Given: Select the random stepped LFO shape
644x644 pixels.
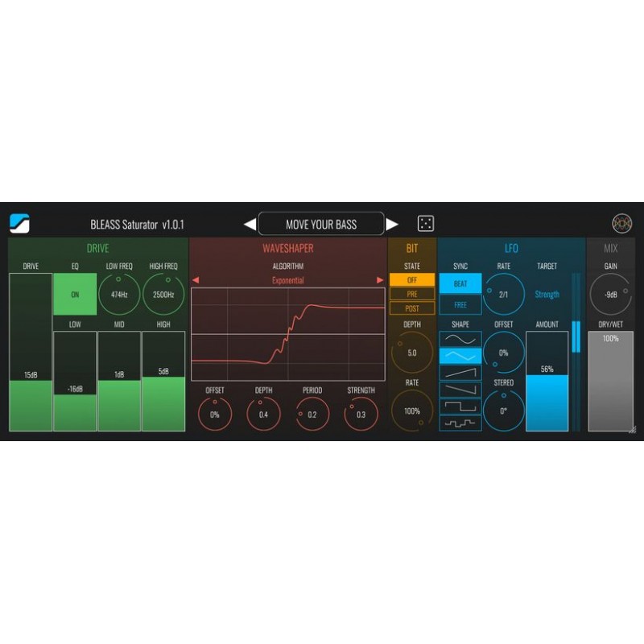Looking at the screenshot, I should coord(460,422).
